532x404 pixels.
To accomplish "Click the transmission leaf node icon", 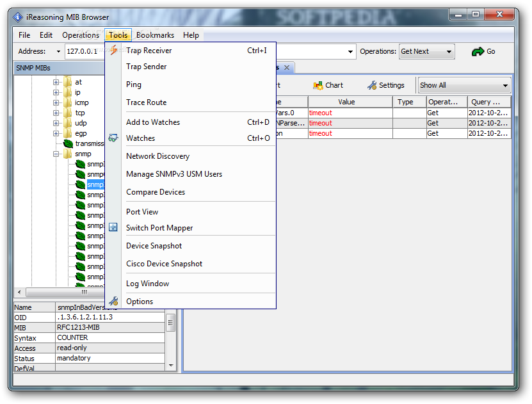I will 69,143.
